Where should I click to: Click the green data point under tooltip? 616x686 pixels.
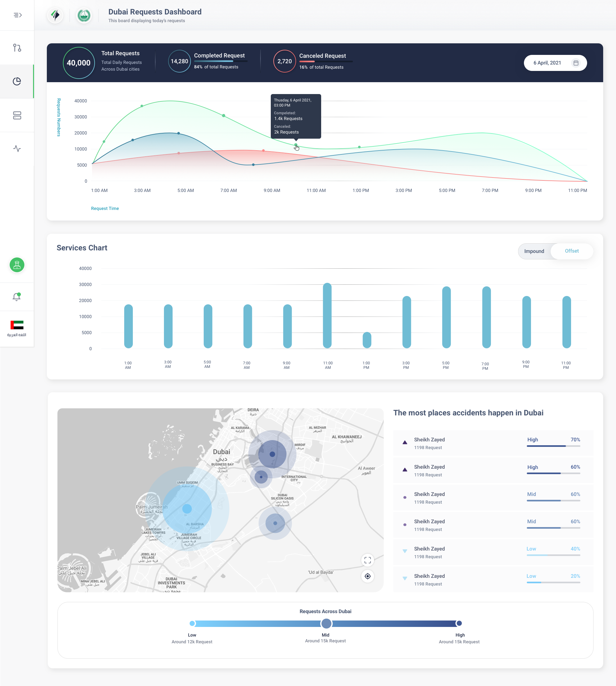[296, 145]
